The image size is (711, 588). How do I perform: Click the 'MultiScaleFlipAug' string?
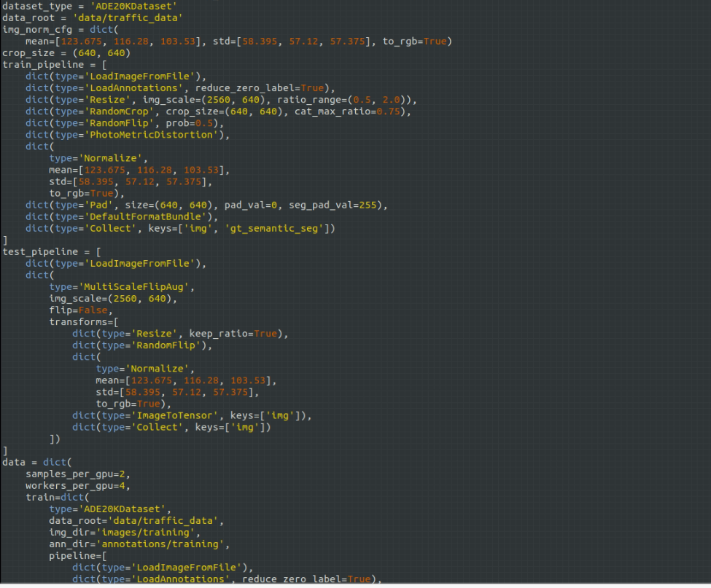tap(133, 287)
